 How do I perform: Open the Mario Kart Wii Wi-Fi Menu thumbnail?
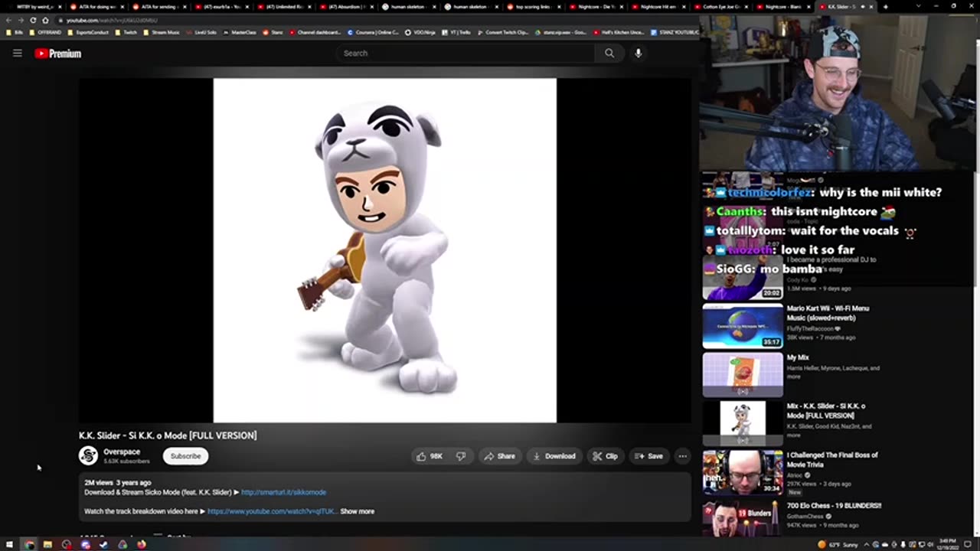[x=743, y=326]
